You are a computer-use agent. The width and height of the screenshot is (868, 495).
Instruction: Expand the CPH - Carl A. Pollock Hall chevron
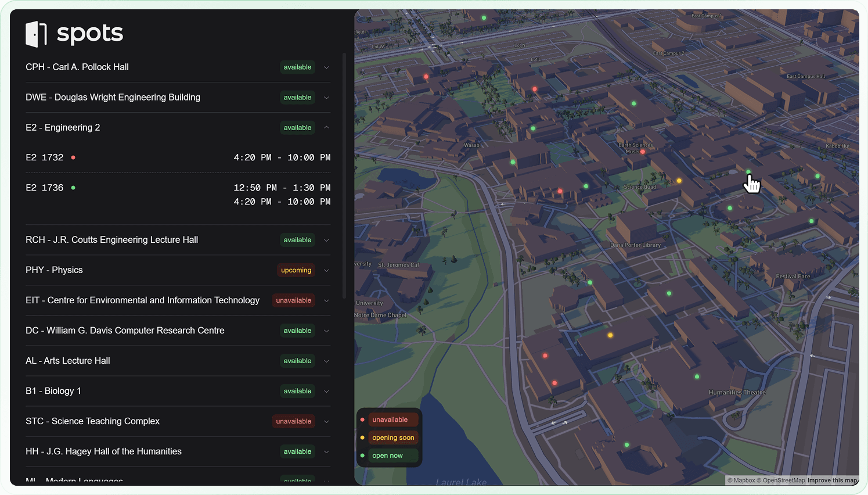coord(326,67)
